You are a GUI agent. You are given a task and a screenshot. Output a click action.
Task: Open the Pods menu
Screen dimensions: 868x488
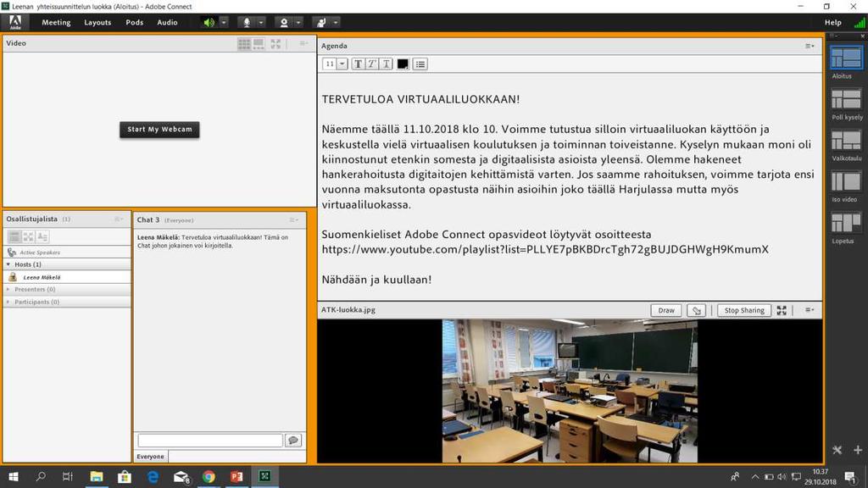point(135,23)
